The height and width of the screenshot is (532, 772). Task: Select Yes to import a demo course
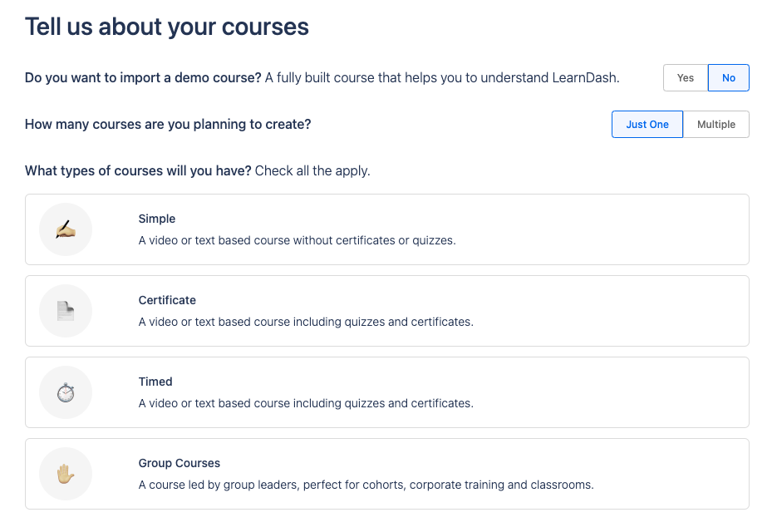686,78
